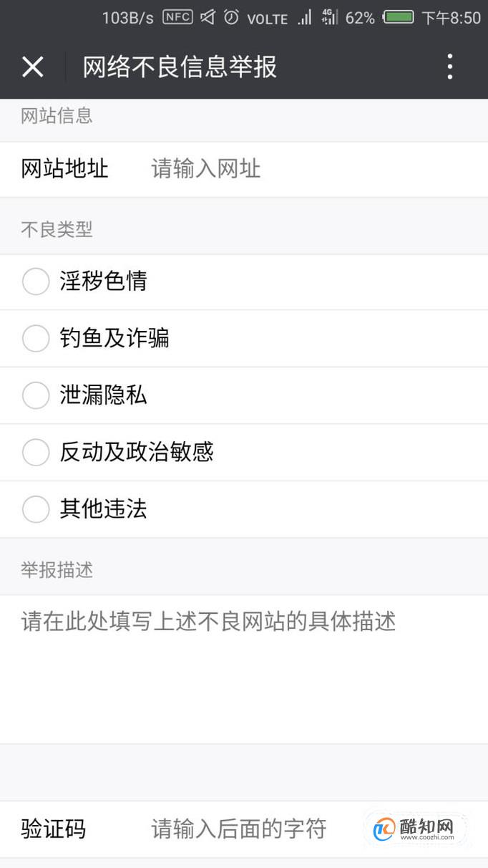Tap the alarm clock status icon

coord(231,17)
